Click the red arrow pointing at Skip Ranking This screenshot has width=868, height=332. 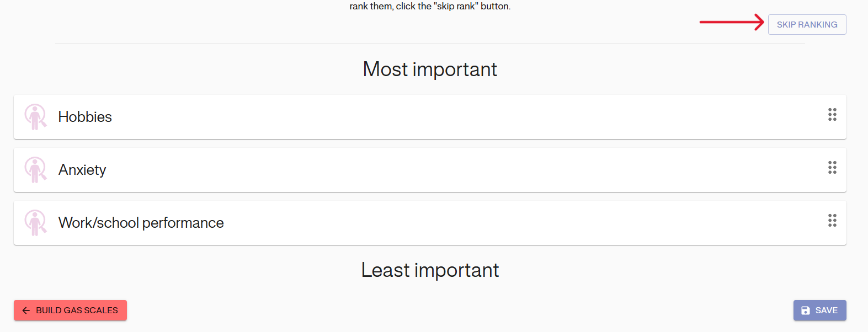click(731, 23)
